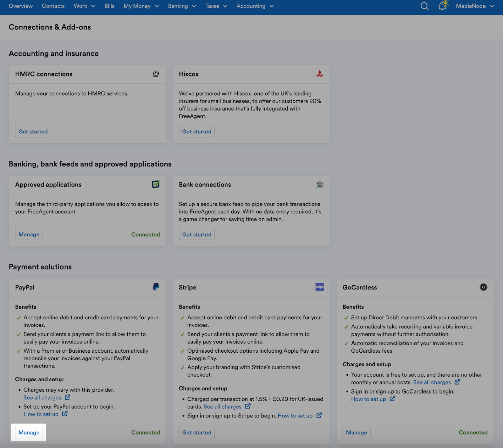Get started with Bank connections
503x448 pixels.
pos(197,234)
